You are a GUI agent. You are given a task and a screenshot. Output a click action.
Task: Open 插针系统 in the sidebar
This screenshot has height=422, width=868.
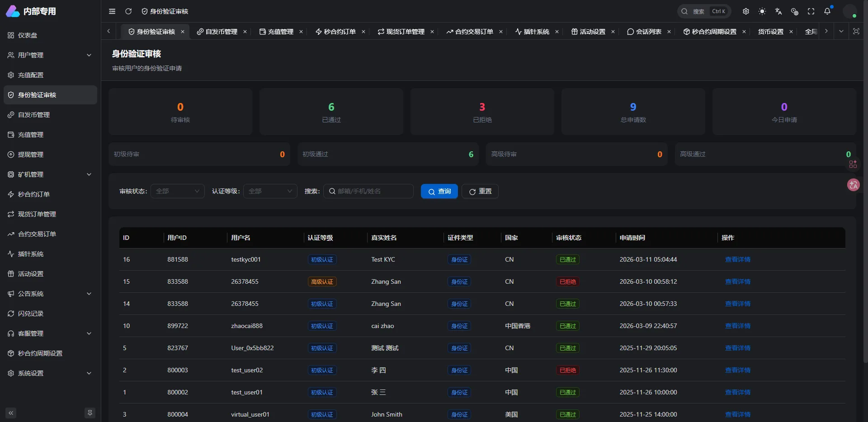(x=50, y=254)
